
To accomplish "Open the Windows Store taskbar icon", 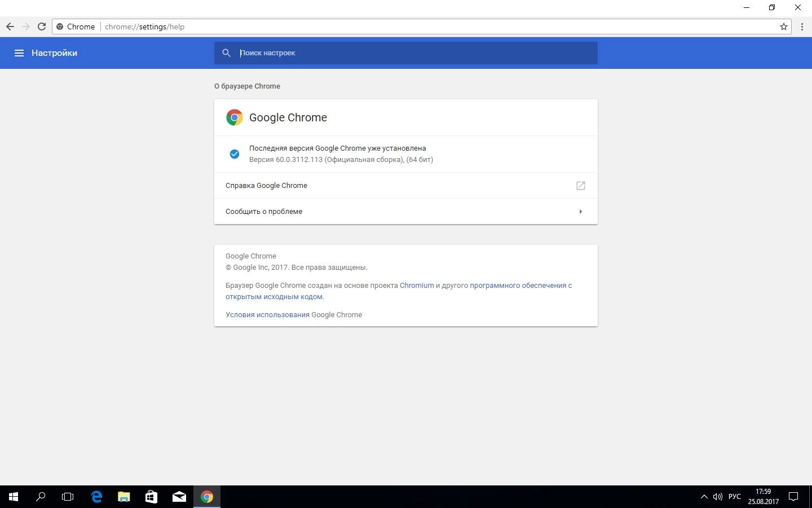I will 151,497.
